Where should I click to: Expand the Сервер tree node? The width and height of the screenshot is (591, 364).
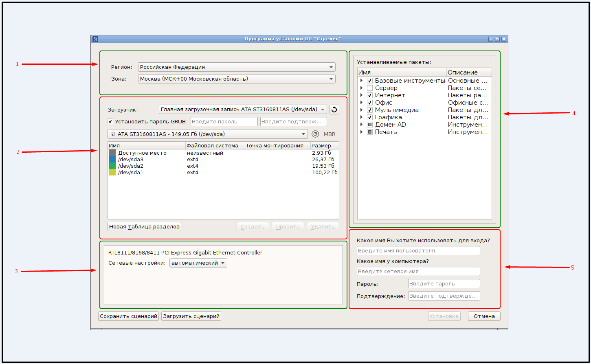(x=361, y=88)
